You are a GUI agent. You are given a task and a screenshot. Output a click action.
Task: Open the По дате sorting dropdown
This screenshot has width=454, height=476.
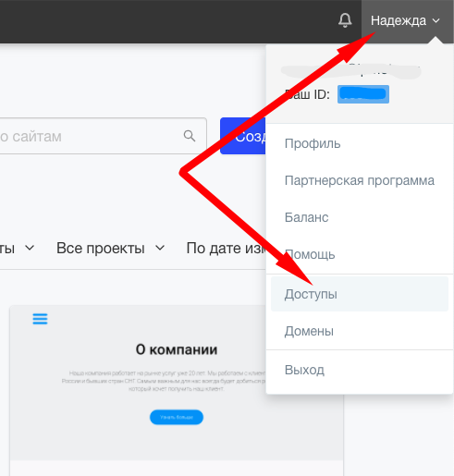(226, 248)
